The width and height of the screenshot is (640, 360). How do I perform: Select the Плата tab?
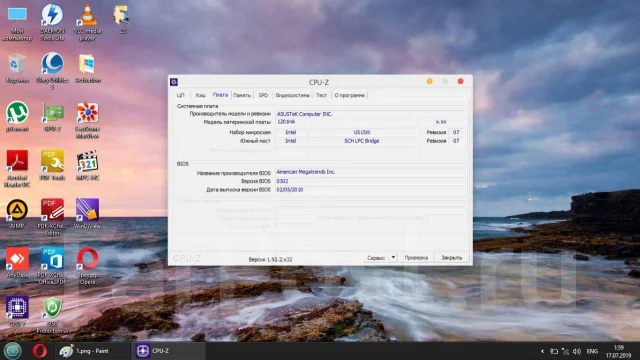click(x=220, y=95)
